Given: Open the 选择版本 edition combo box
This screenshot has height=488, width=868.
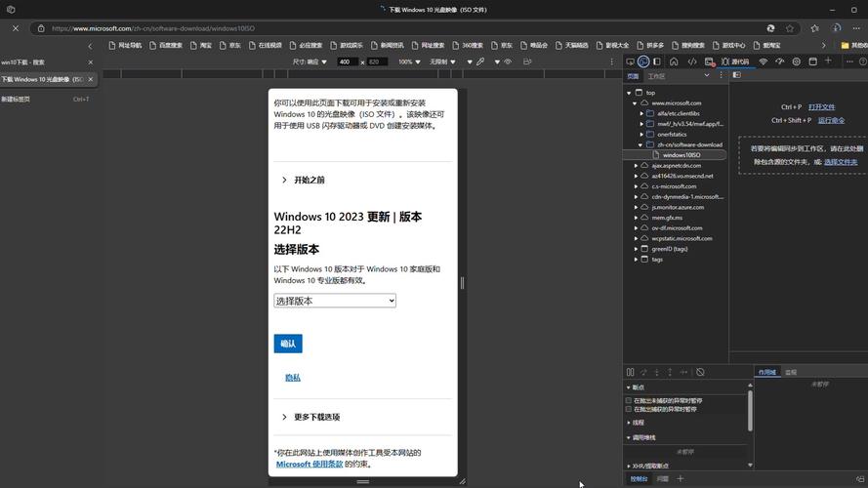Looking at the screenshot, I should click(x=335, y=301).
